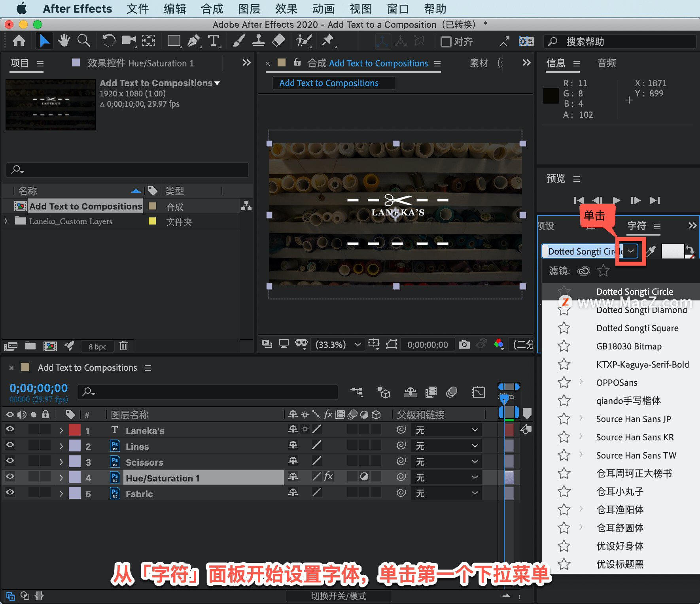
Task: Click the timeline current time indicator
Action: (504, 398)
